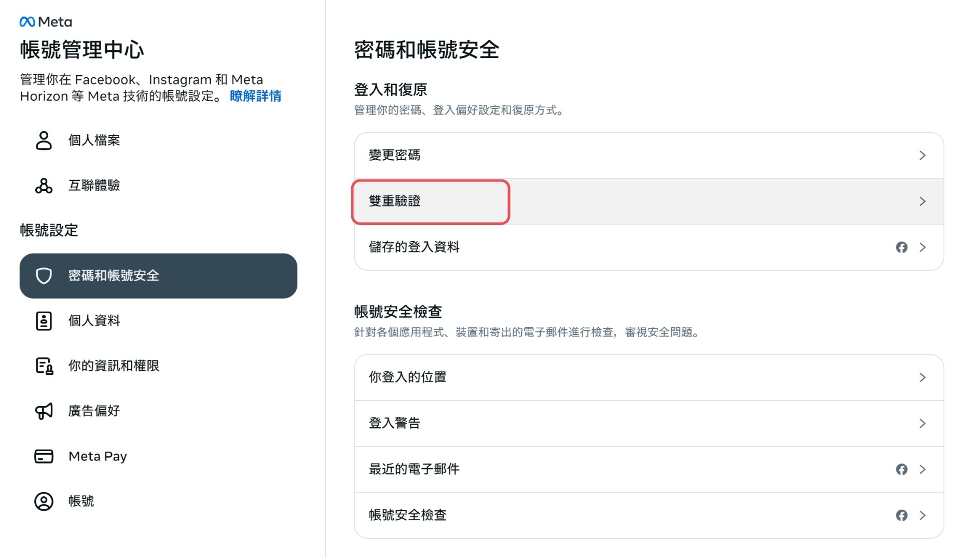The image size is (978, 560).
Task: Click the profile circle icon beside 帳號
Action: pyautogui.click(x=44, y=501)
